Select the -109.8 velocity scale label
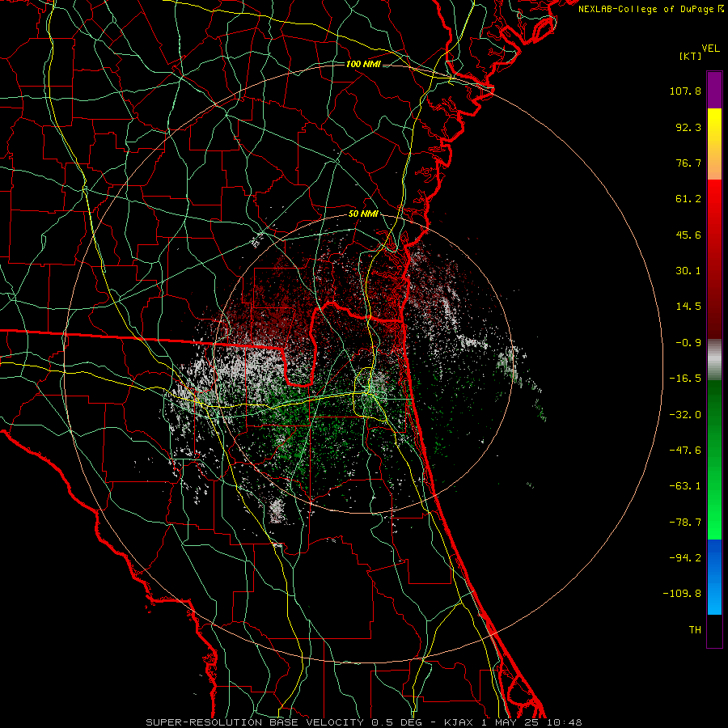This screenshot has width=728, height=728. click(682, 594)
